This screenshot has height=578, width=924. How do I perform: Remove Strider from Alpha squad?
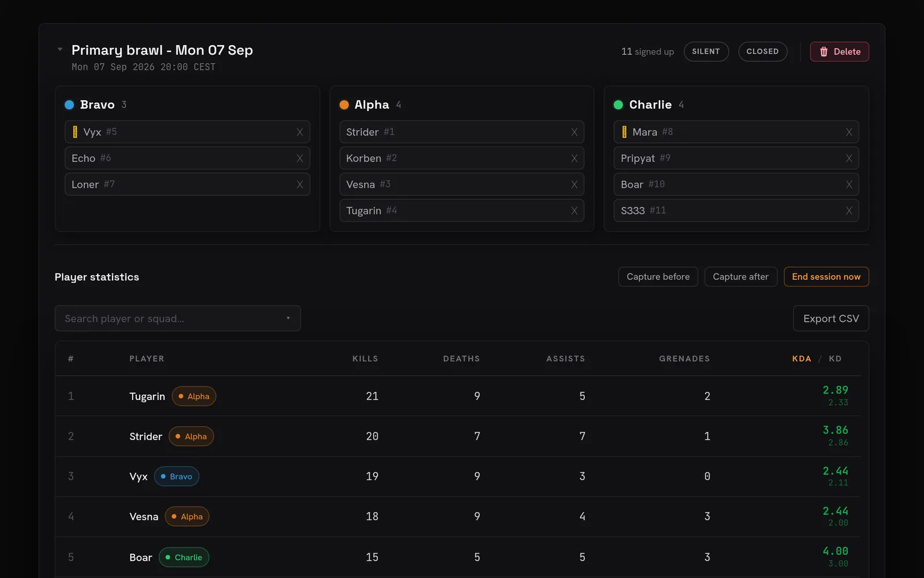click(x=574, y=132)
